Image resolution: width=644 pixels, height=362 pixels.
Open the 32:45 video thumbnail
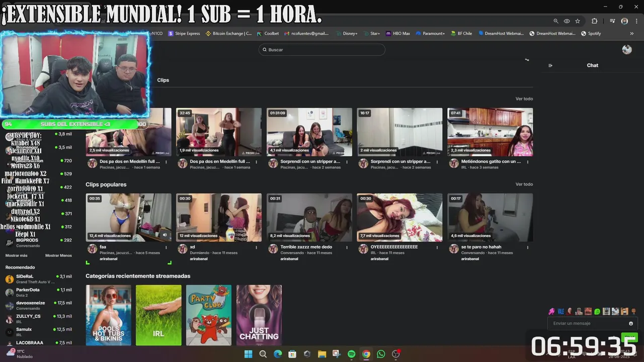point(219,132)
